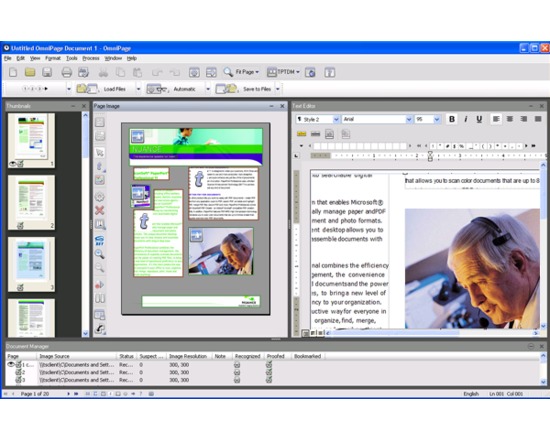Click Recognized mark for page 2

tap(237, 372)
